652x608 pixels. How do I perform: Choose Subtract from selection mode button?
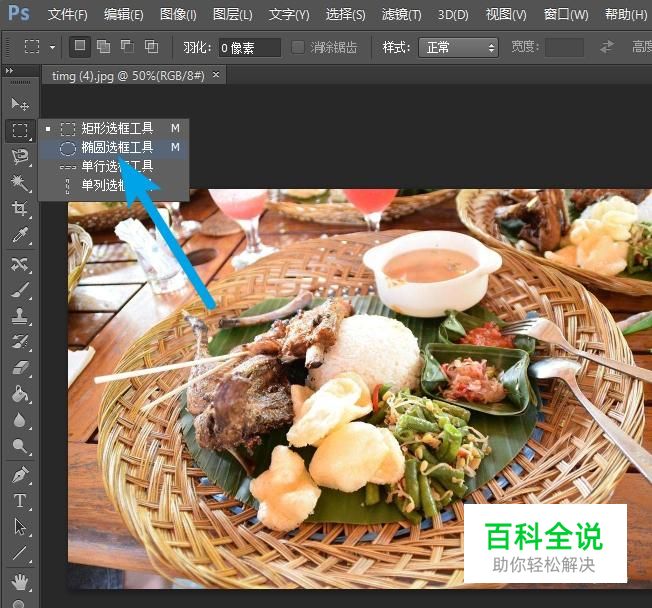(127, 46)
